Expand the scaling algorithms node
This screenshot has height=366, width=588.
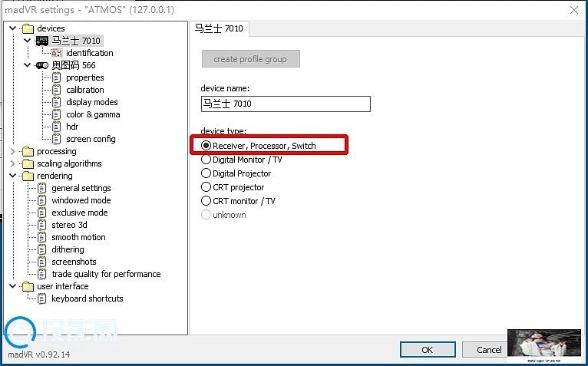[13, 164]
